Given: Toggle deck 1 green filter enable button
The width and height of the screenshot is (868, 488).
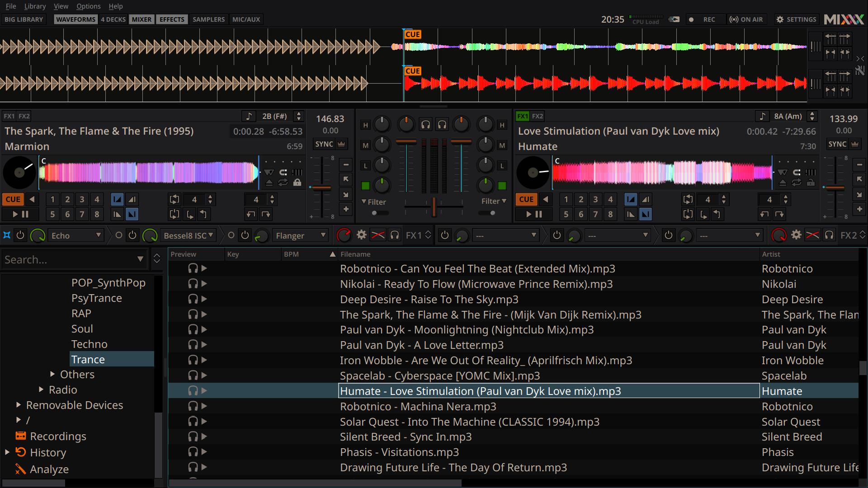Looking at the screenshot, I should coord(365,186).
